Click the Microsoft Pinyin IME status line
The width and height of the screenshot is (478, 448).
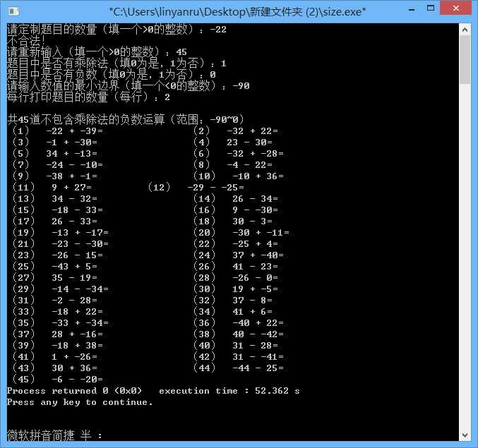click(54, 435)
